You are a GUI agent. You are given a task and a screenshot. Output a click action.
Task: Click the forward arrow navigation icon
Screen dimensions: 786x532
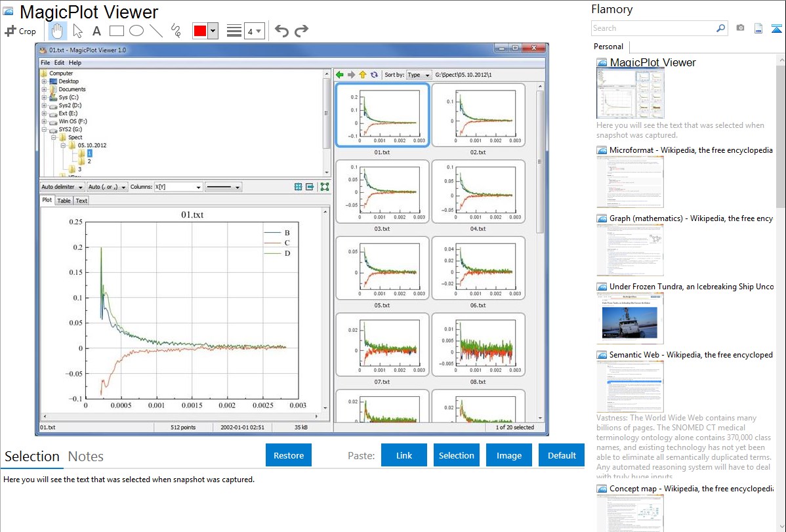click(352, 75)
